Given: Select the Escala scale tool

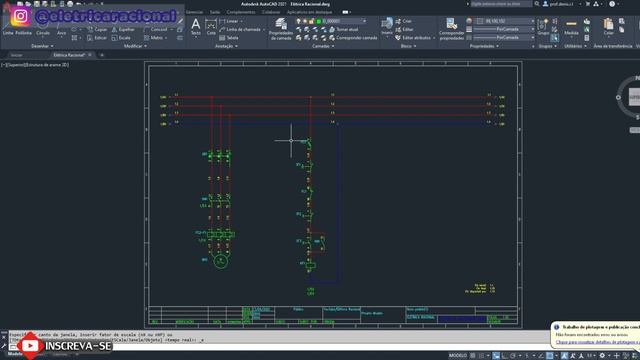Looking at the screenshot, I should click(x=121, y=38).
